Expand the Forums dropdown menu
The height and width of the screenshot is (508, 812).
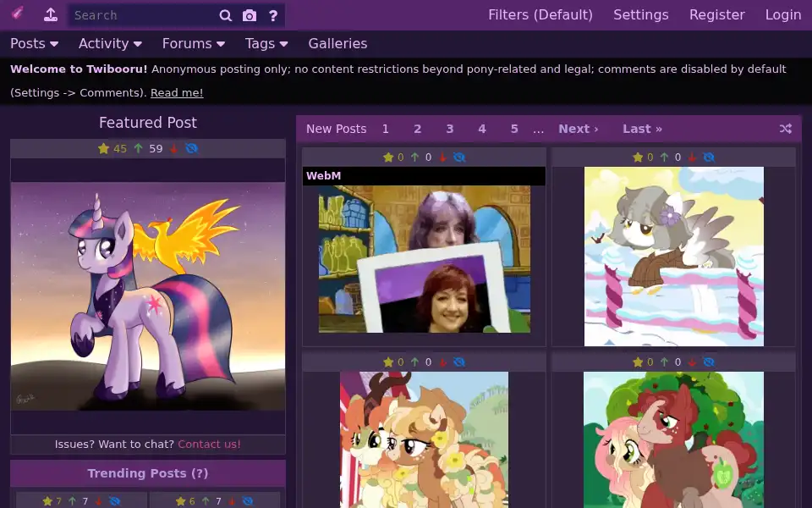[x=193, y=43]
